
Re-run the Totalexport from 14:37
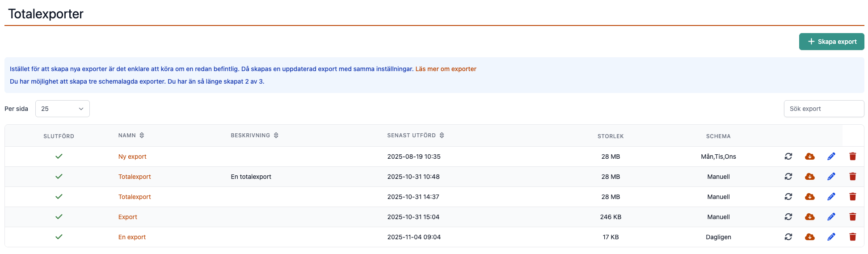tap(788, 197)
